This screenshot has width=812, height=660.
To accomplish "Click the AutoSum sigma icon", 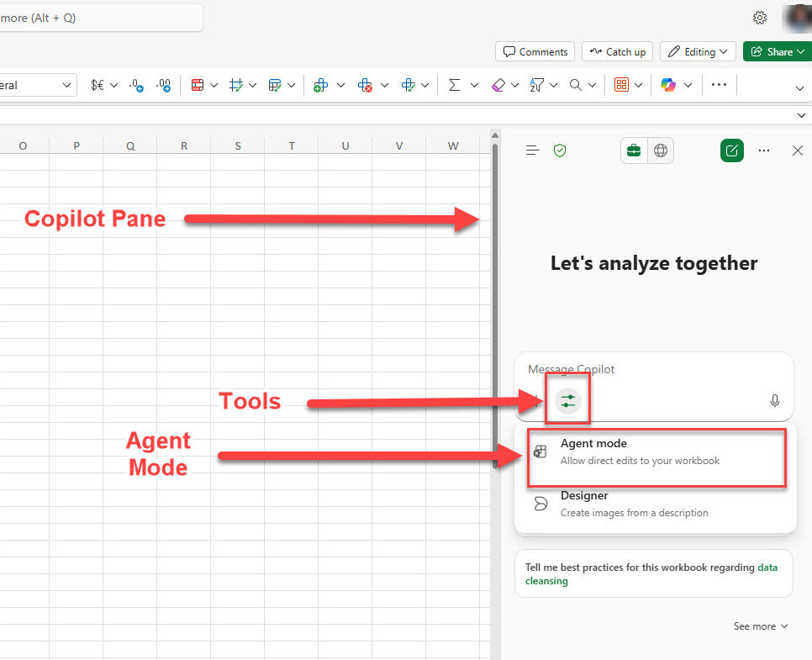I will [454, 85].
